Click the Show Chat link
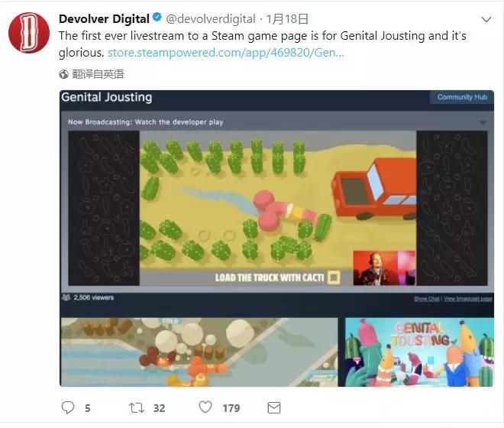Viewport: 504px width, 428px height. point(427,299)
